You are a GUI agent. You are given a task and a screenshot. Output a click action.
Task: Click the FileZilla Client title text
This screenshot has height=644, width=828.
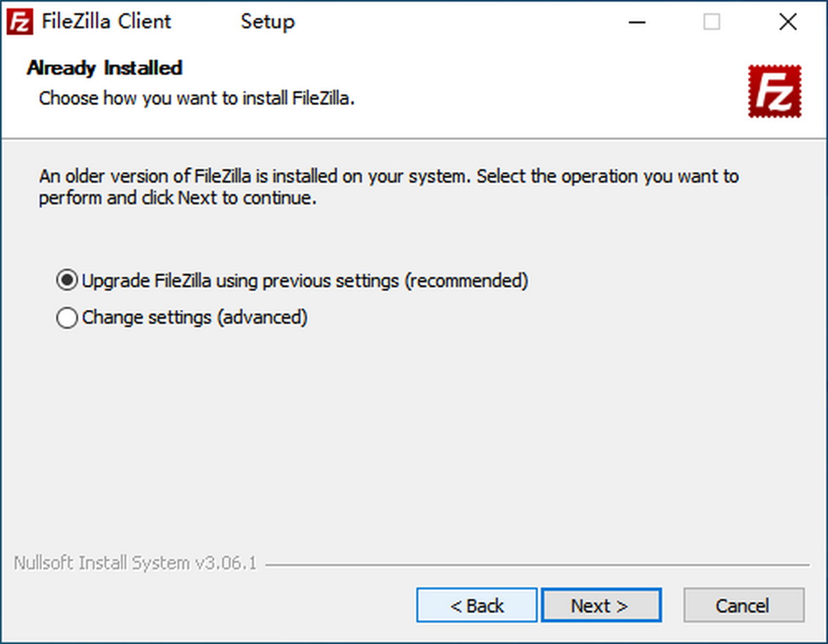click(x=108, y=21)
